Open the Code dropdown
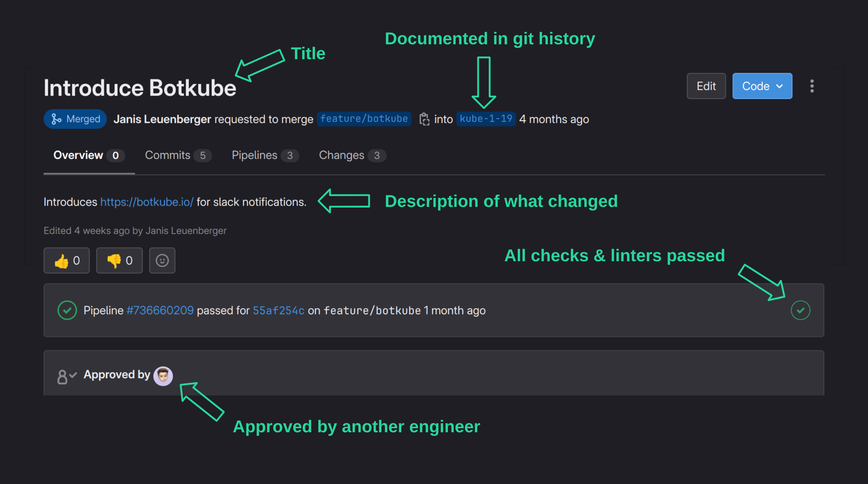 coord(762,86)
